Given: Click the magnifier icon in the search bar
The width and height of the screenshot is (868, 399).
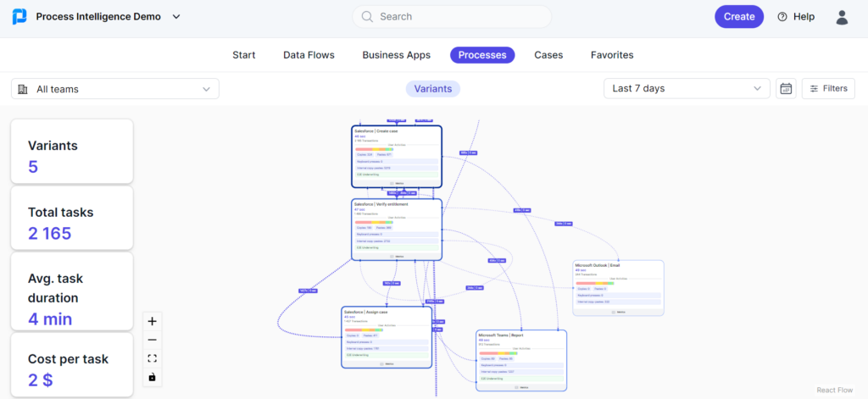Looking at the screenshot, I should [367, 17].
